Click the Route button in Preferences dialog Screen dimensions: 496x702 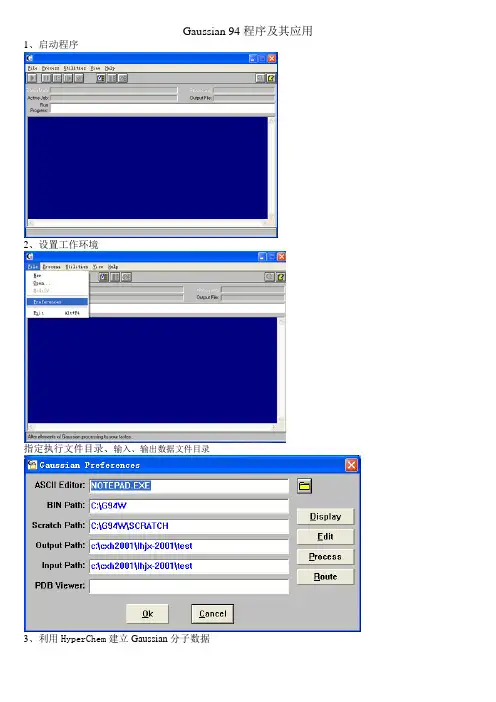(325, 577)
